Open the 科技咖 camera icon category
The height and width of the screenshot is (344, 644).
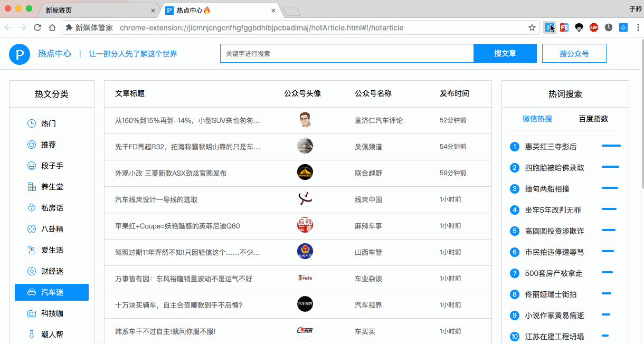(x=31, y=313)
